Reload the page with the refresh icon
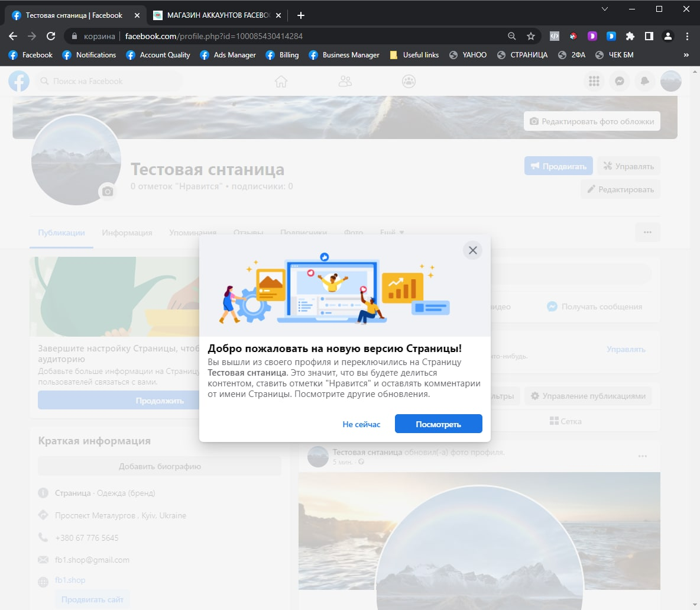 [x=51, y=36]
